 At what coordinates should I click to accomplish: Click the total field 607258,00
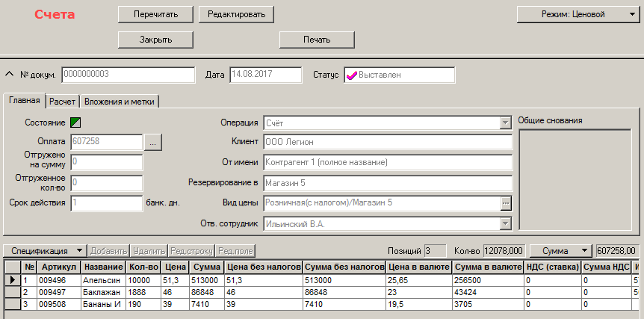pos(617,251)
